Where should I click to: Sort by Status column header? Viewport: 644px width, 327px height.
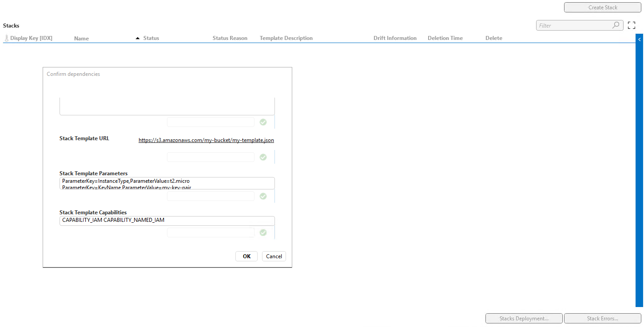click(151, 38)
